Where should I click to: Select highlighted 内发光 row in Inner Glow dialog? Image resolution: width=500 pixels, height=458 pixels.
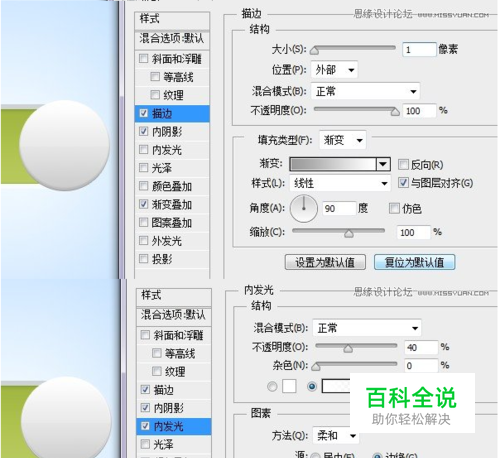174,426
